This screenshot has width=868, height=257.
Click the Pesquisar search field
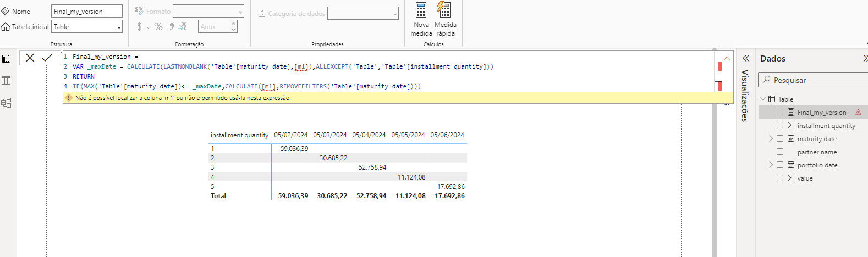813,80
